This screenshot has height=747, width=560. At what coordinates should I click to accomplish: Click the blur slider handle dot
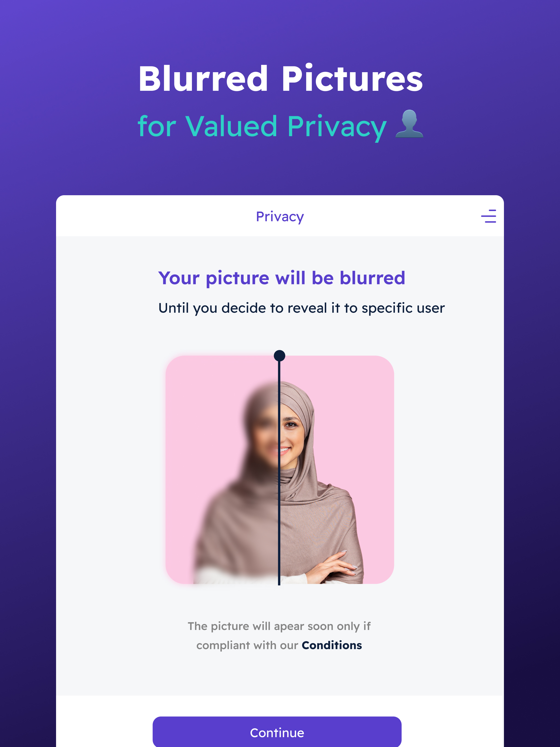(279, 356)
